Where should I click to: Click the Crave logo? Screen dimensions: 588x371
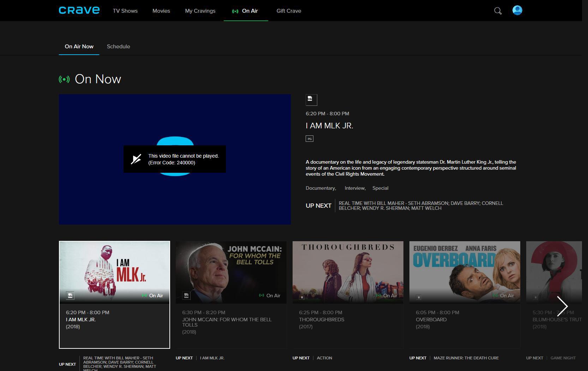79,10
